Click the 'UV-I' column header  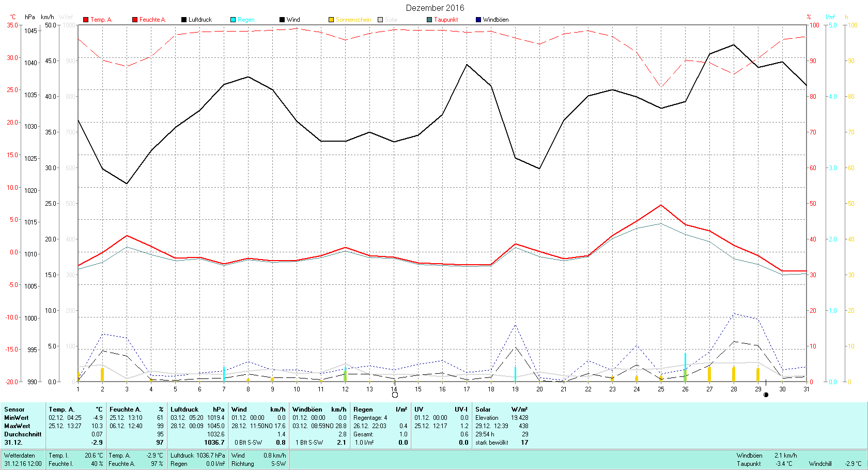click(x=461, y=410)
